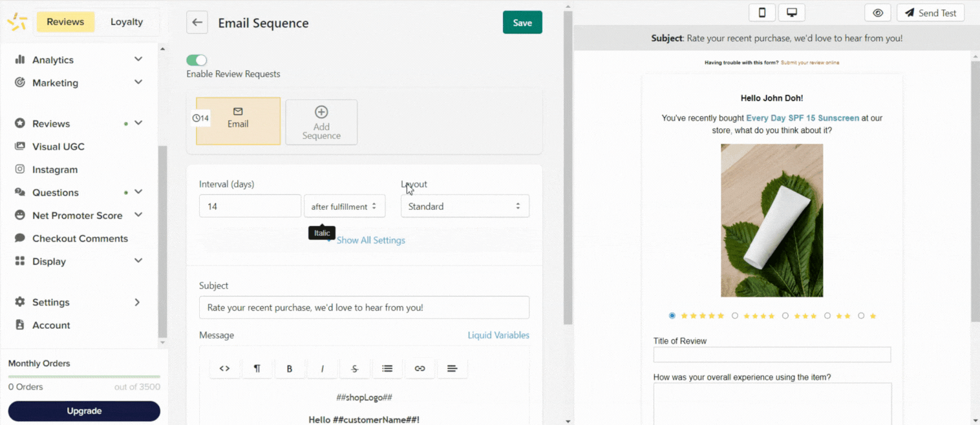Viewport: 980px width, 425px height.
Task: Insert a bulleted list in message
Action: (387, 369)
